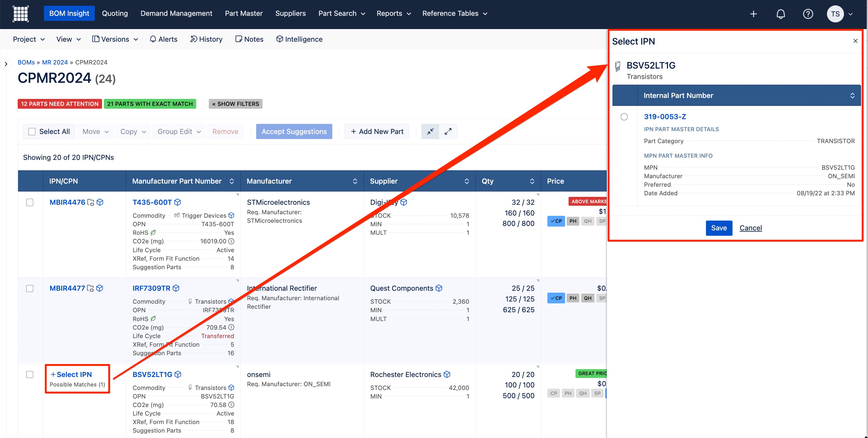Click the Save button in Select IPN
This screenshot has width=868, height=438.
tap(719, 228)
